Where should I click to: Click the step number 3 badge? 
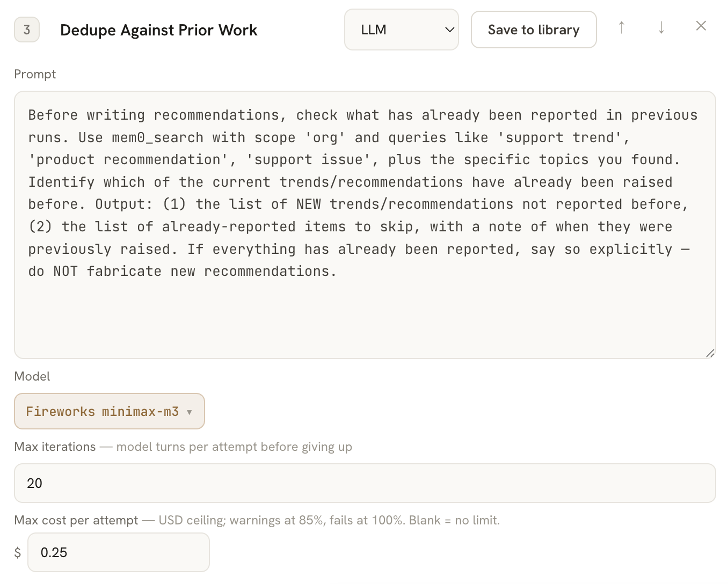27,30
